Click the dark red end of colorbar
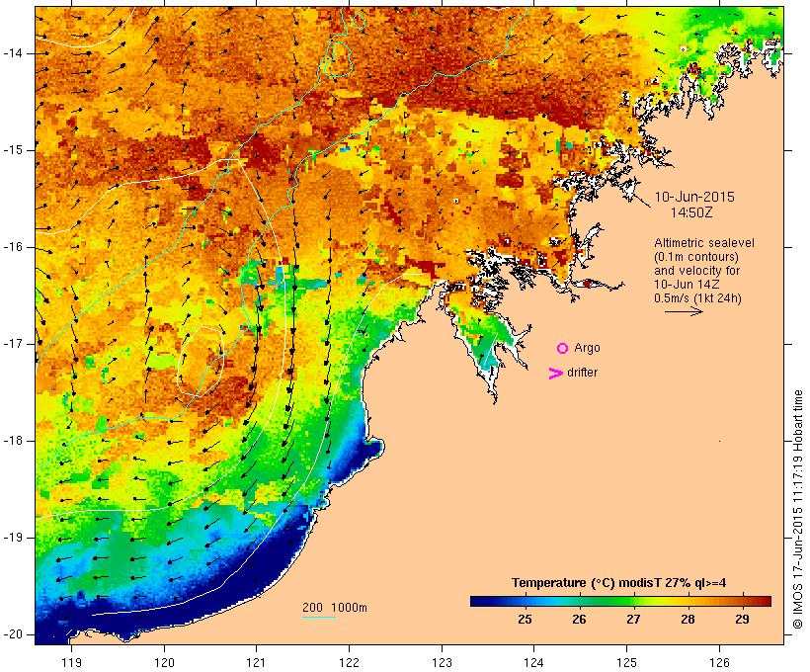Viewport: 810px width, 672px height. [765, 601]
